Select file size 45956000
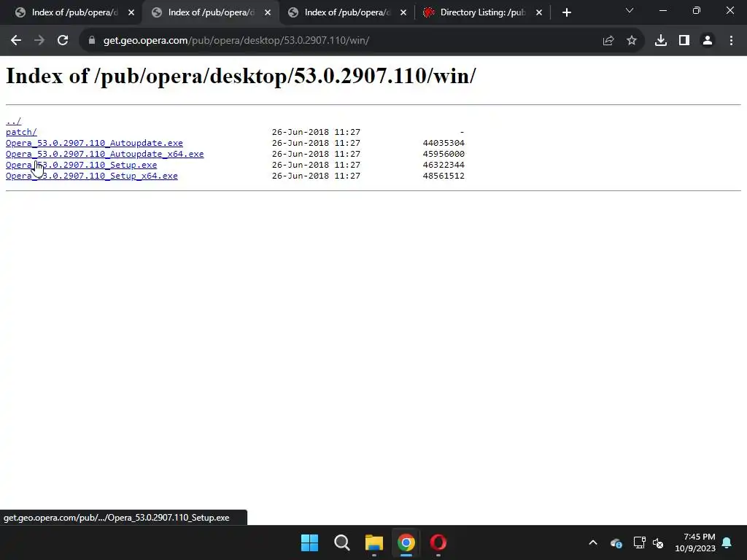The image size is (747, 560). (x=444, y=154)
